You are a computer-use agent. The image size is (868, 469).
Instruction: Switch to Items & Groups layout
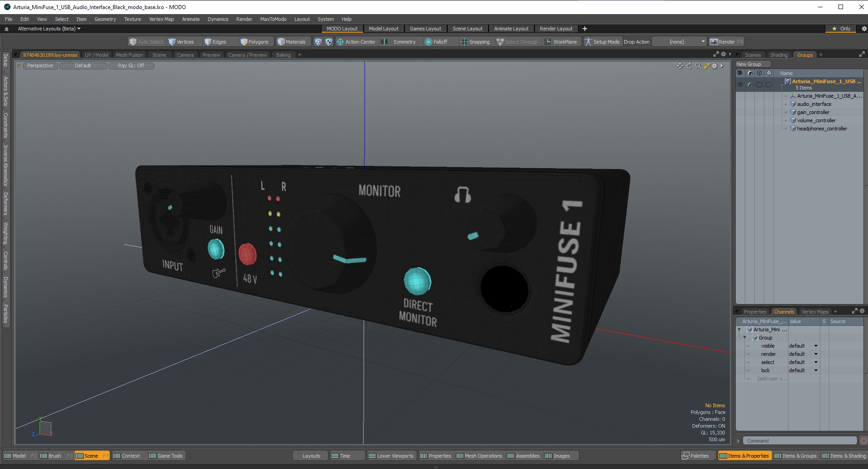coord(795,456)
